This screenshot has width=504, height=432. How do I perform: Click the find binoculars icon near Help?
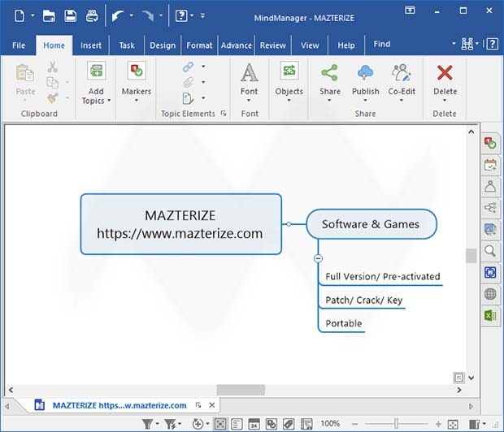tap(467, 44)
